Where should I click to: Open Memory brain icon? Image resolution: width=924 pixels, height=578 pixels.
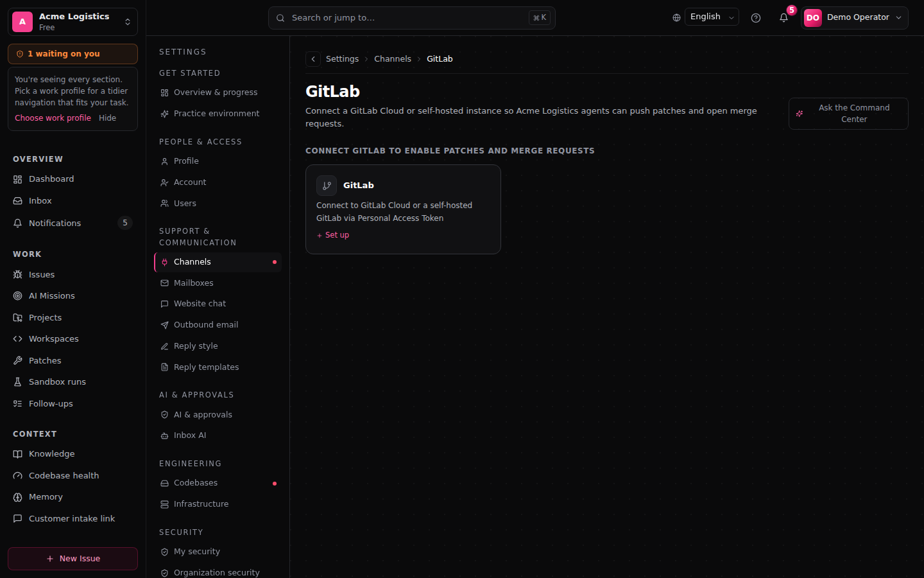(x=18, y=497)
